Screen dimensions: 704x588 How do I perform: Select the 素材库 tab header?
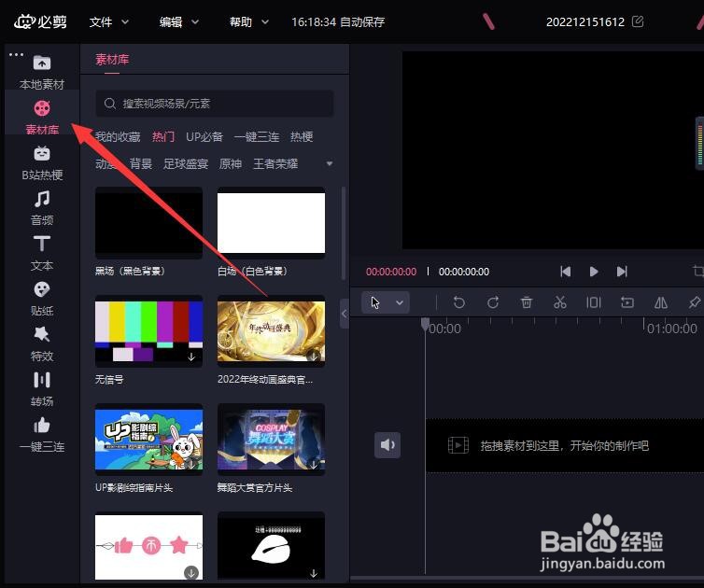112,59
